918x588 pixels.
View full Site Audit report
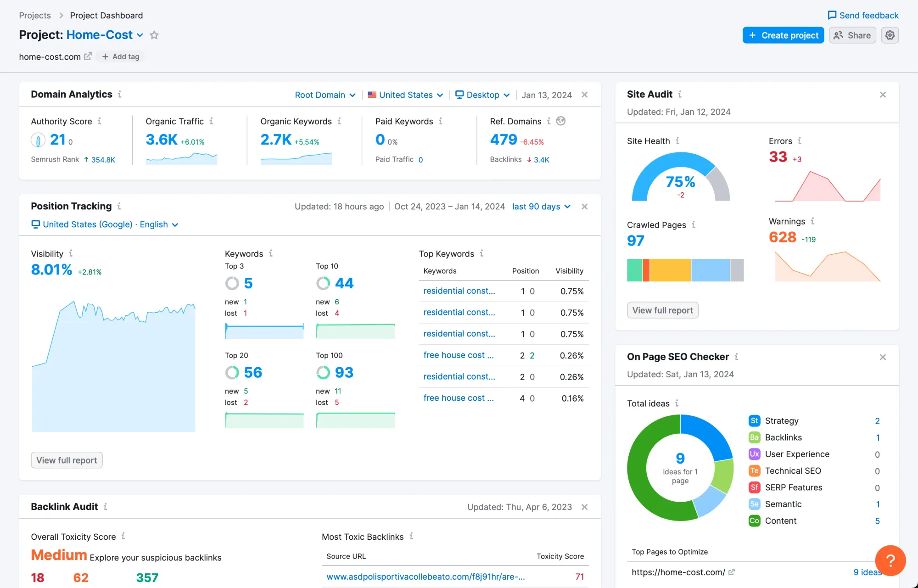pyautogui.click(x=663, y=310)
